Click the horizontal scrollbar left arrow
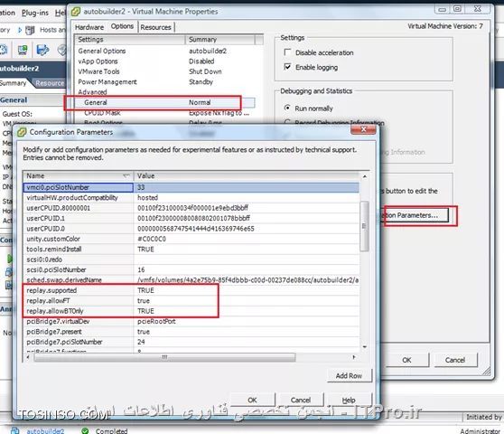This screenshot has width=504, height=434. [x=28, y=357]
